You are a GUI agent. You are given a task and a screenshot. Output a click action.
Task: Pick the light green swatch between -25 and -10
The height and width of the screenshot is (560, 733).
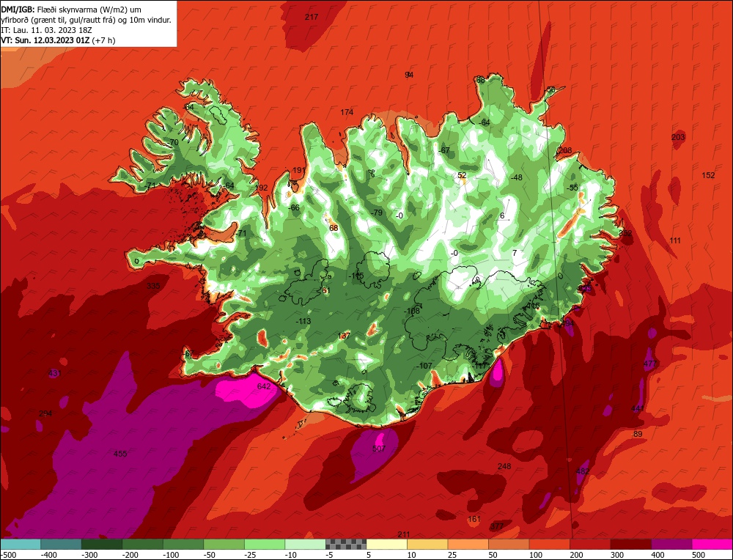click(x=264, y=544)
